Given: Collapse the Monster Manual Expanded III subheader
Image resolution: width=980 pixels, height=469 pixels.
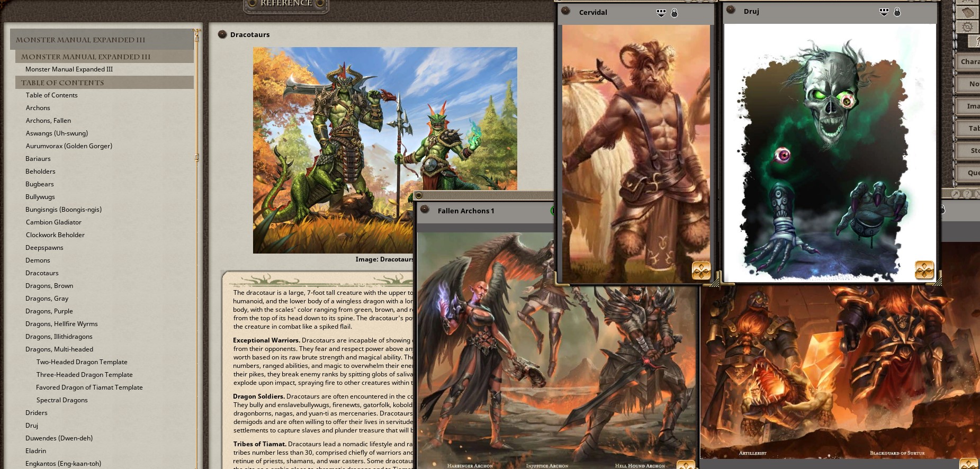Looking at the screenshot, I should click(105, 57).
